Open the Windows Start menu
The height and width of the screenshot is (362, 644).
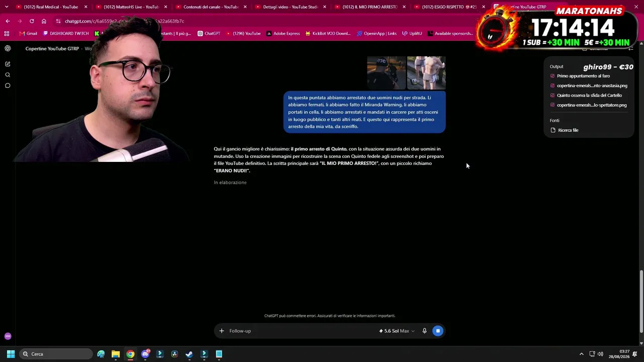11,354
